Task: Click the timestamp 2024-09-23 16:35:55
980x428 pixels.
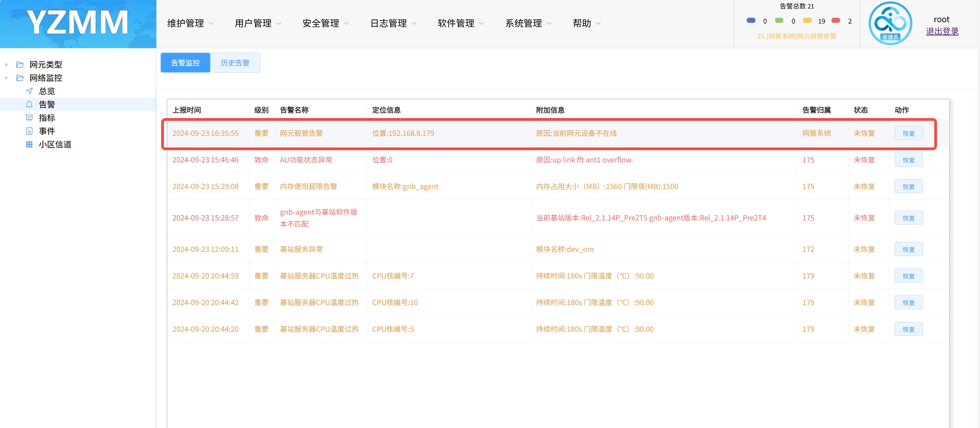Action: tap(206, 133)
